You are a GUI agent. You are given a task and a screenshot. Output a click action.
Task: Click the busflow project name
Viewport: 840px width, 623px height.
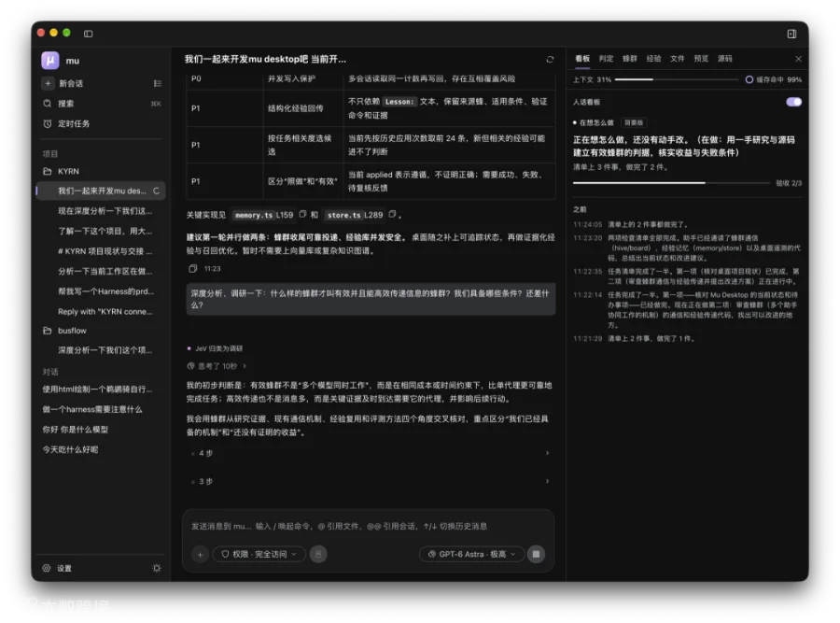tap(72, 331)
